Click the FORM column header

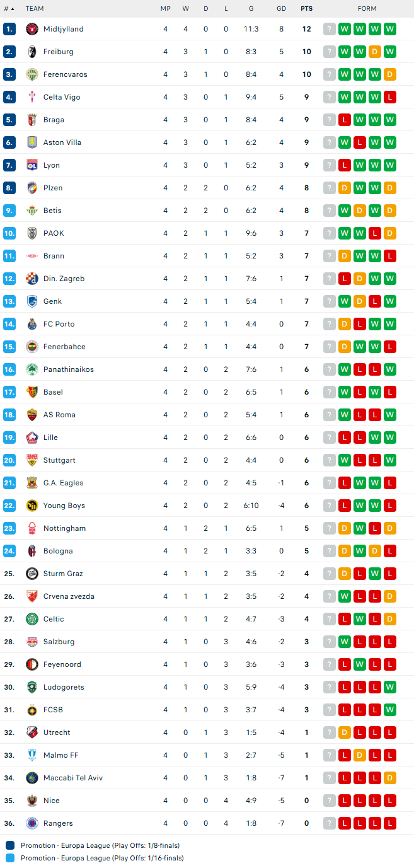pos(367,9)
